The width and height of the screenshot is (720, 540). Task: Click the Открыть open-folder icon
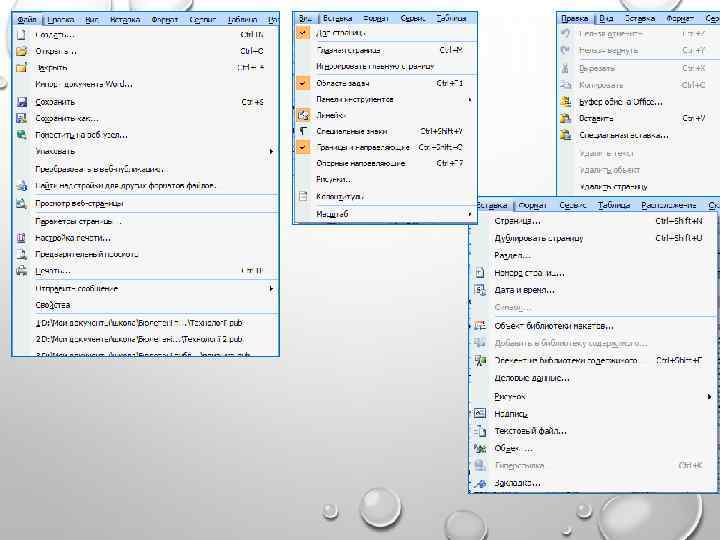[x=21, y=51]
